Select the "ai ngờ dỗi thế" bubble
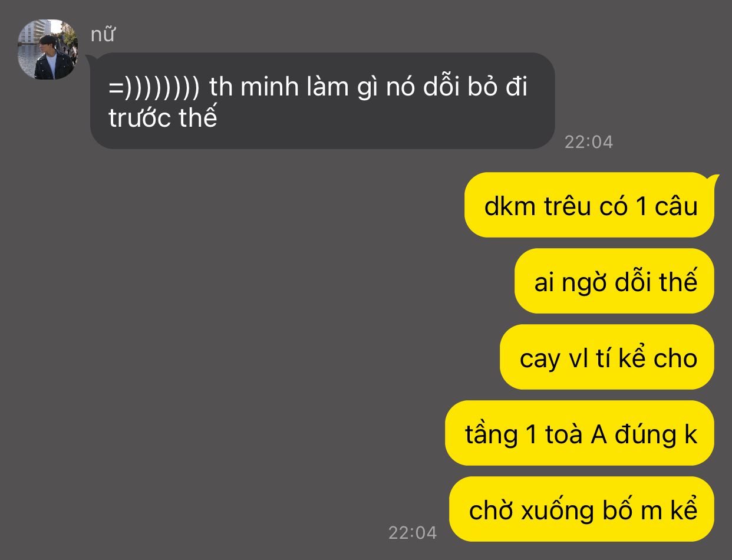The image size is (732, 560). tap(614, 281)
